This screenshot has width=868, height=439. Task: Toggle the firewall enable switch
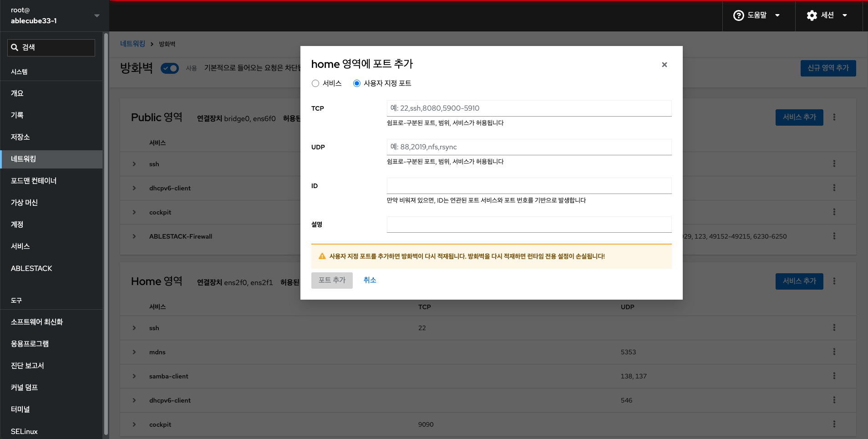pyautogui.click(x=170, y=68)
